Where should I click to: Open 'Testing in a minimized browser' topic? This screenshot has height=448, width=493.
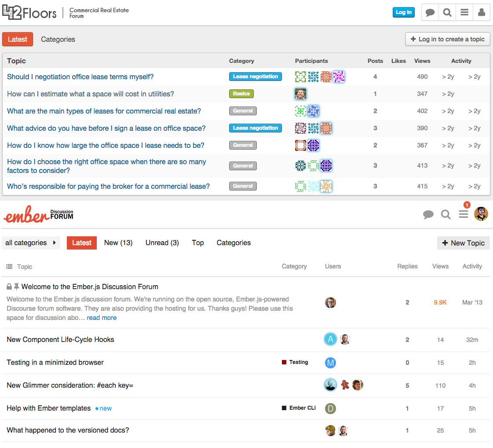click(55, 363)
